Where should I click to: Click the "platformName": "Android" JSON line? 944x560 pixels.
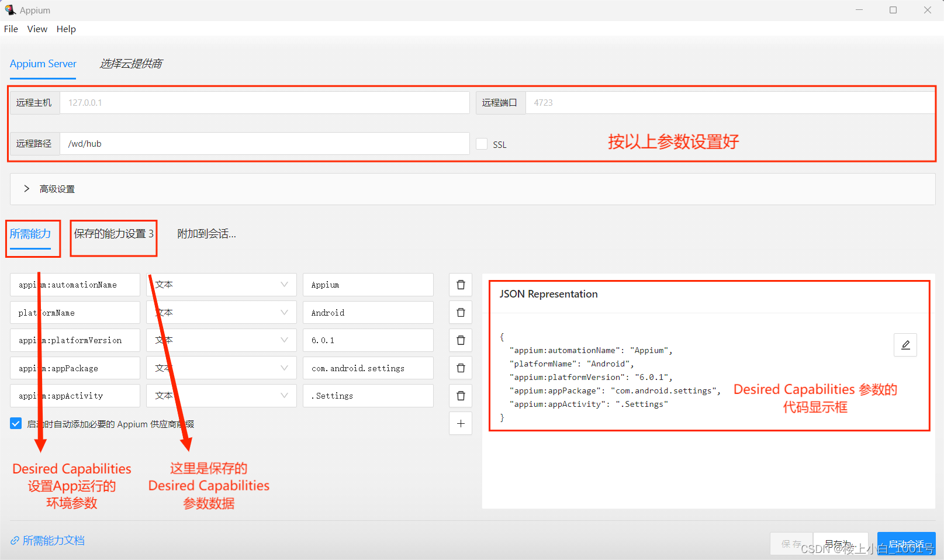tap(572, 364)
